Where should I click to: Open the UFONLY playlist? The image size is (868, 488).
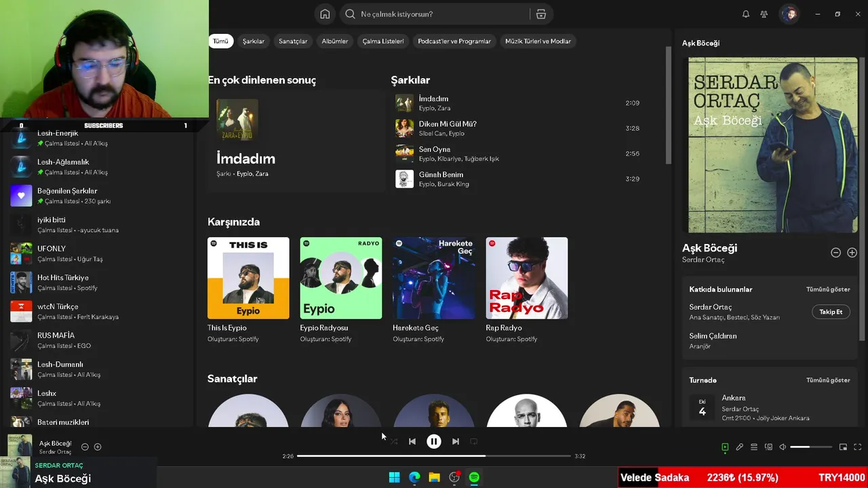[98, 253]
